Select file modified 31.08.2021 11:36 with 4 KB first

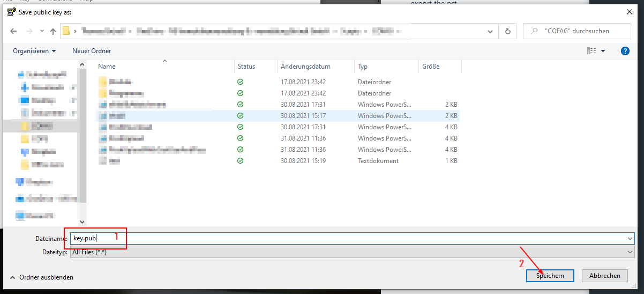(x=278, y=138)
